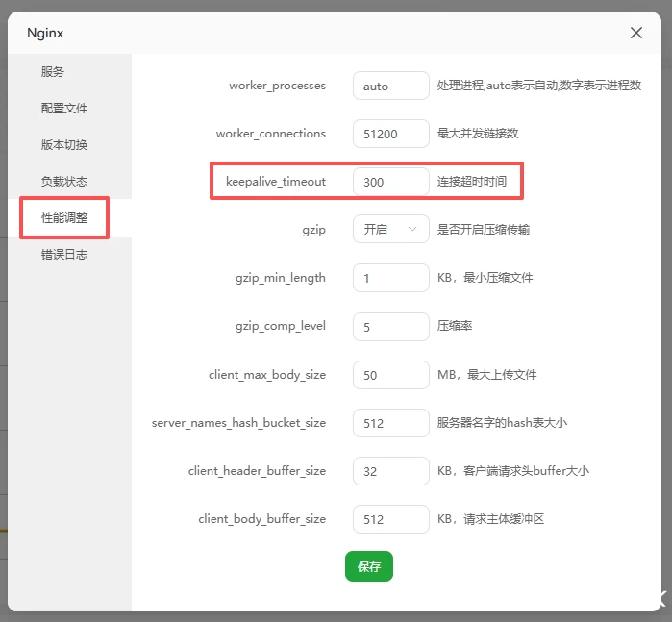Select the client_header_buffer_size field
Screen dimensions: 672x622
click(390, 470)
